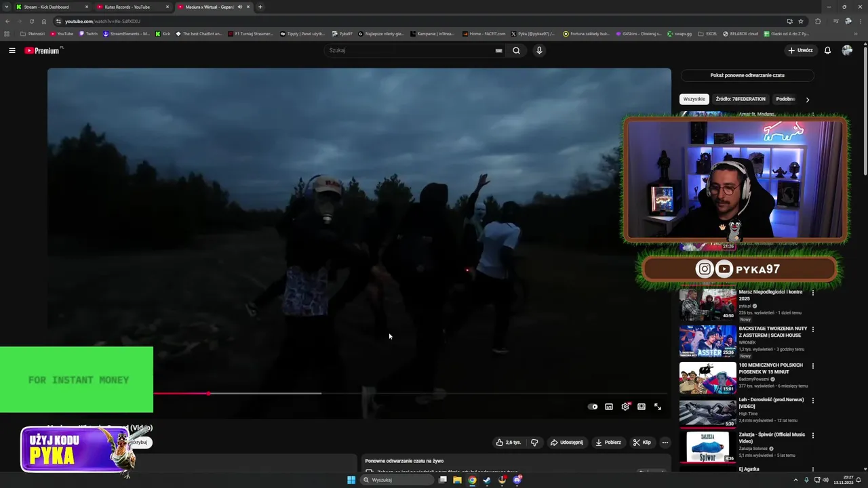Switch to Kutas Records - YouTube tab
868x488 pixels.
point(132,7)
